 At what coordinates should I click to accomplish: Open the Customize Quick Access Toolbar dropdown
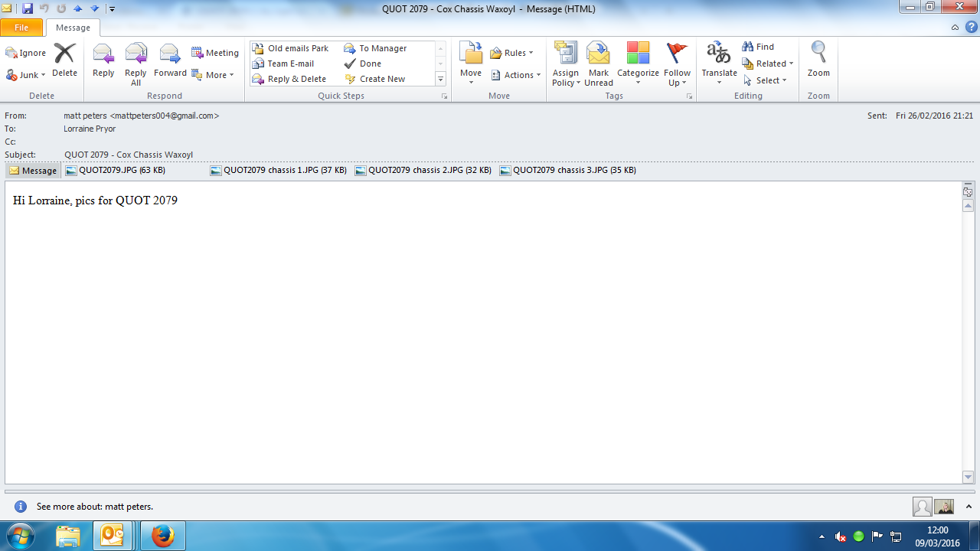coord(112,9)
